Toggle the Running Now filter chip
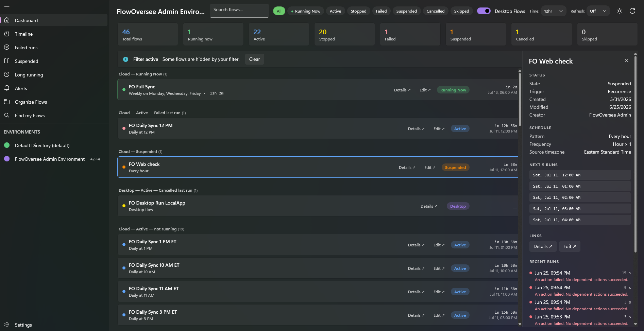The image size is (644, 331). pyautogui.click(x=305, y=11)
